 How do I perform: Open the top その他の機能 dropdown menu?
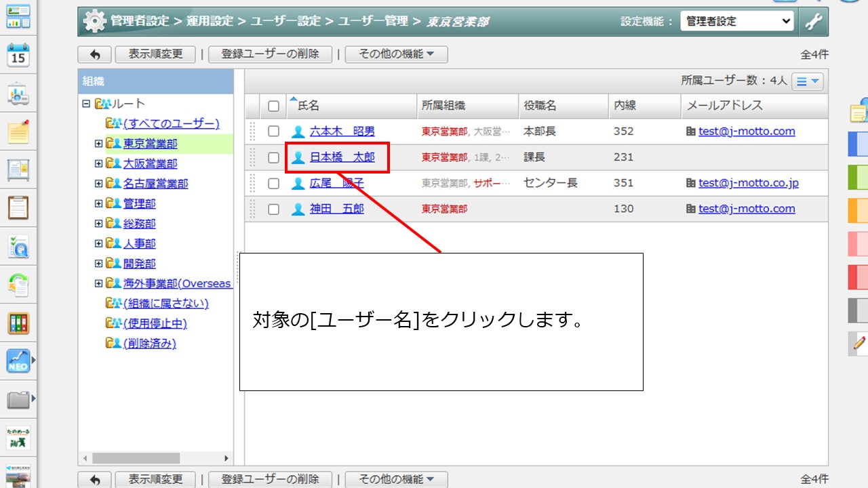[396, 54]
